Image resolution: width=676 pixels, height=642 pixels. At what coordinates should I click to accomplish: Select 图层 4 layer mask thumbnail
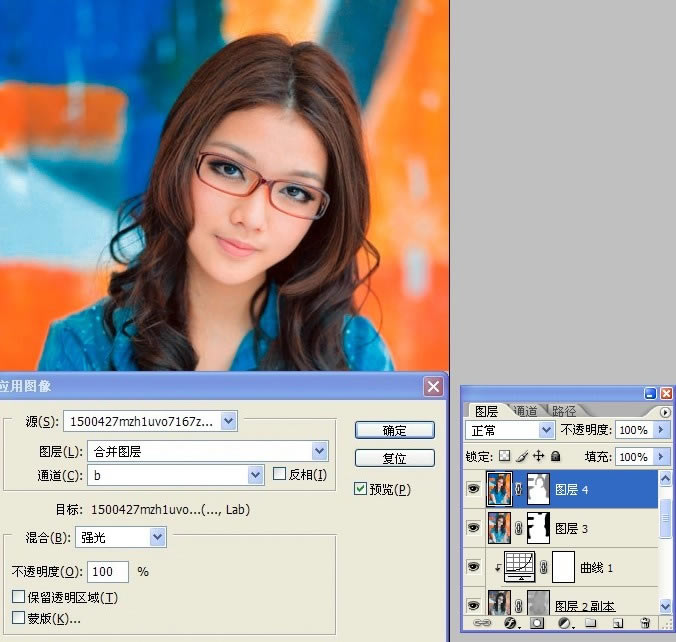coord(538,489)
